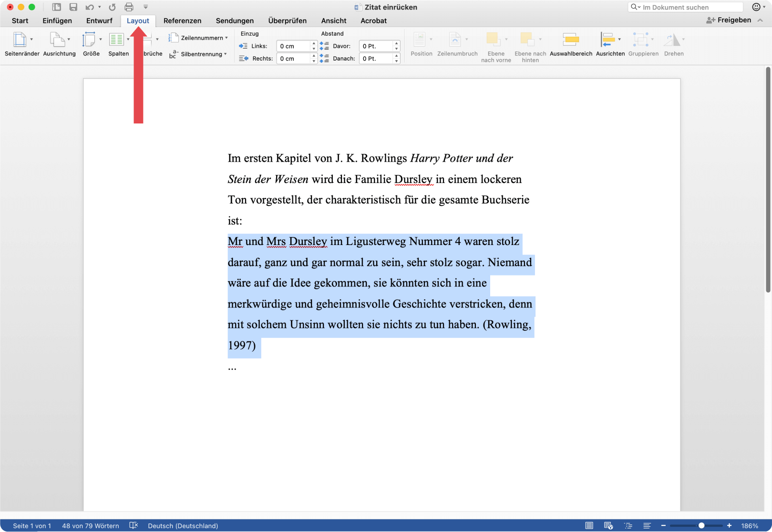Click Deutsch (Deutschland) language in status bar

point(183,526)
